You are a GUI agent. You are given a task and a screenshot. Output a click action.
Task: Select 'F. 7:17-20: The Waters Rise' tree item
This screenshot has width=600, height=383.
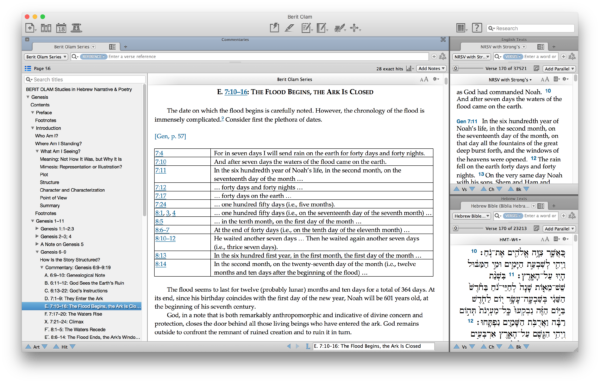click(73, 314)
